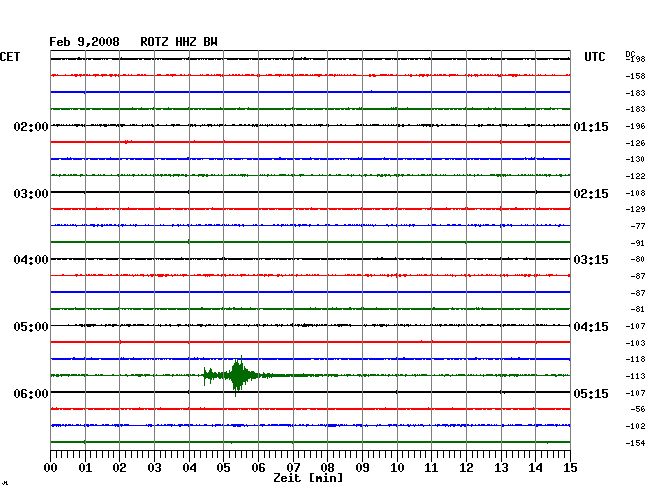Select minute tick label 04
650x494 pixels.
[x=189, y=468]
